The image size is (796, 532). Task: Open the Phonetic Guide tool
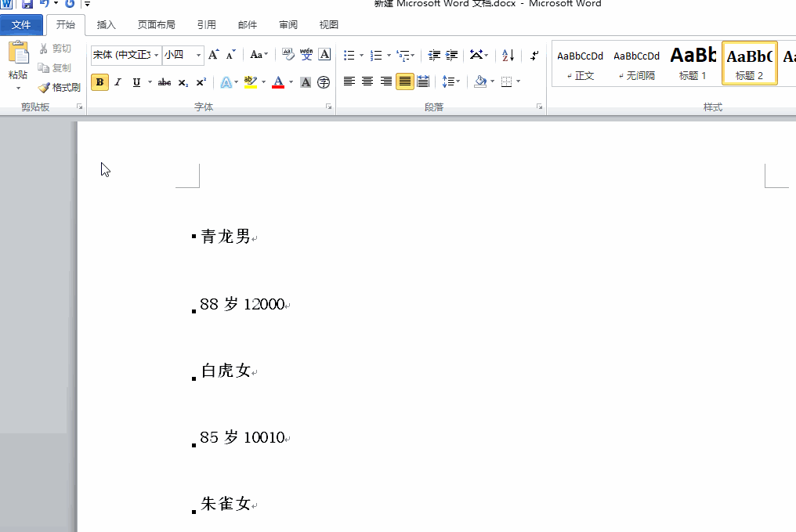point(306,55)
